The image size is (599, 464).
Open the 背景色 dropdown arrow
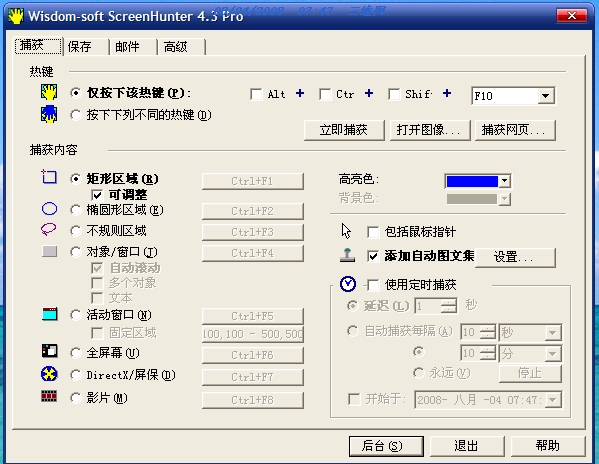pyautogui.click(x=505, y=199)
